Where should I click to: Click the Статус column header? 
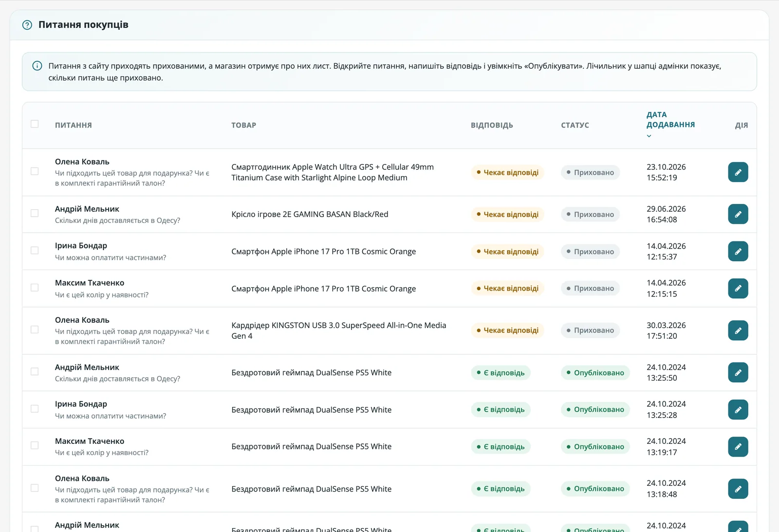(575, 125)
